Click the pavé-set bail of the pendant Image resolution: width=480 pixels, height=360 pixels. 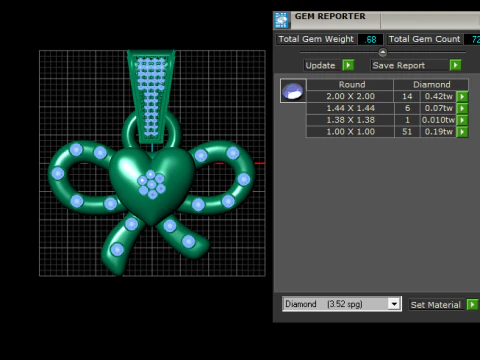click(151, 97)
